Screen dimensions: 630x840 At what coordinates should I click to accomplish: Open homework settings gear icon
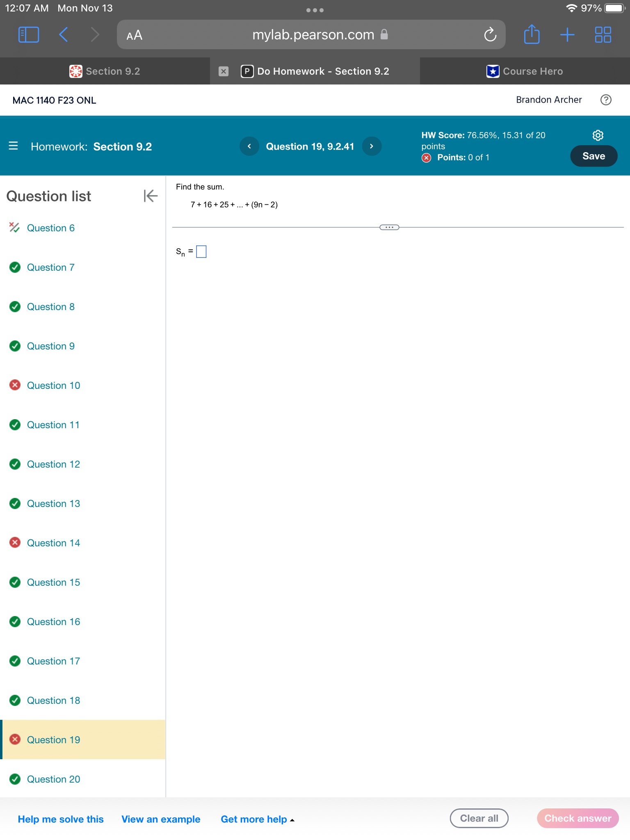[598, 135]
